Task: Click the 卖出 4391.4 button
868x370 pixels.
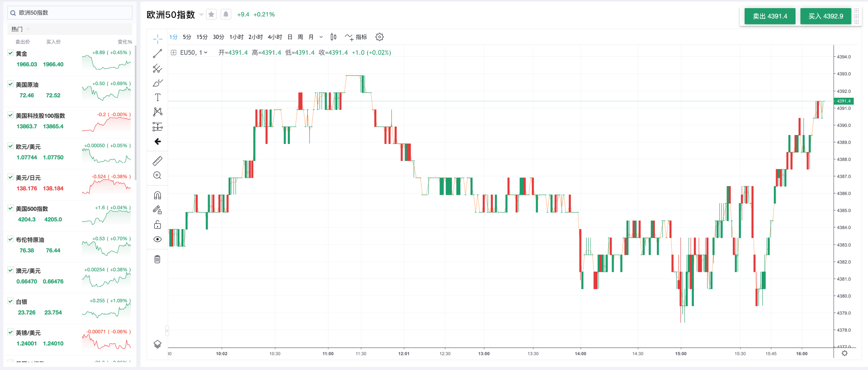Action: click(x=770, y=16)
